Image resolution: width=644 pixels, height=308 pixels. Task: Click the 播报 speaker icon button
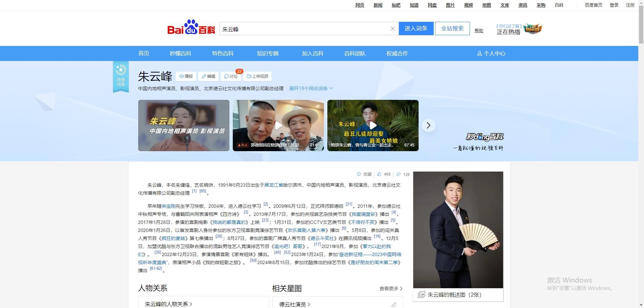click(186, 76)
